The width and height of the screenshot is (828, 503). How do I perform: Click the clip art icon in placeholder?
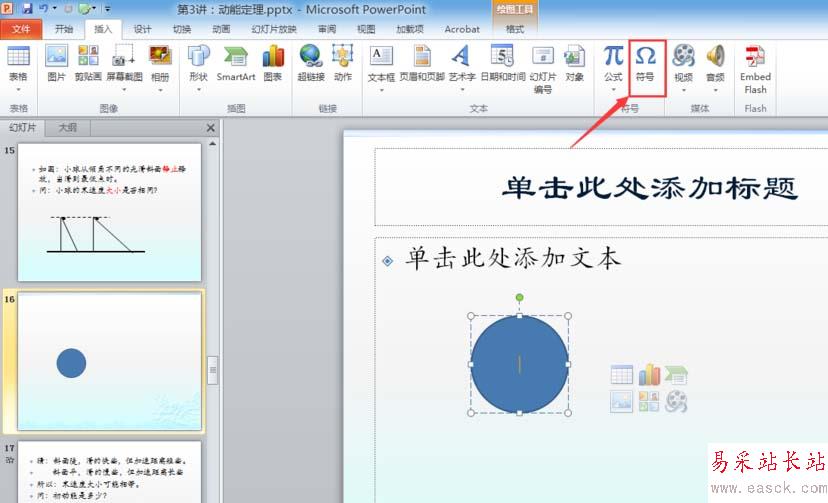point(649,401)
